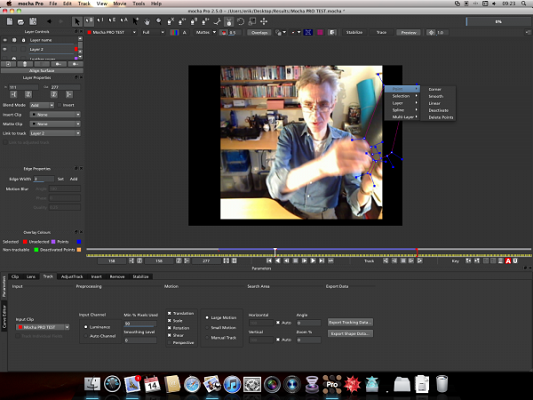The width and height of the screenshot is (533, 400).
Task: Click the save project icon
Action: click(33, 22)
